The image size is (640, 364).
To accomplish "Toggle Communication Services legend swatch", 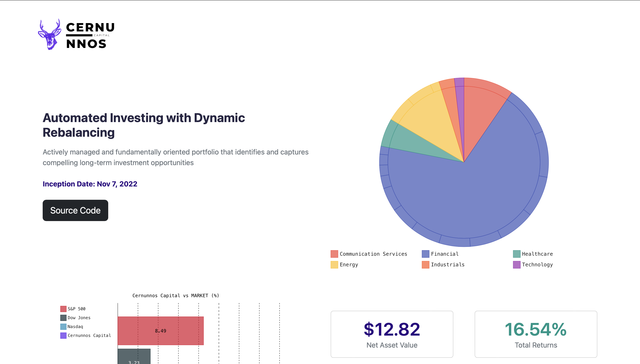I will point(334,254).
